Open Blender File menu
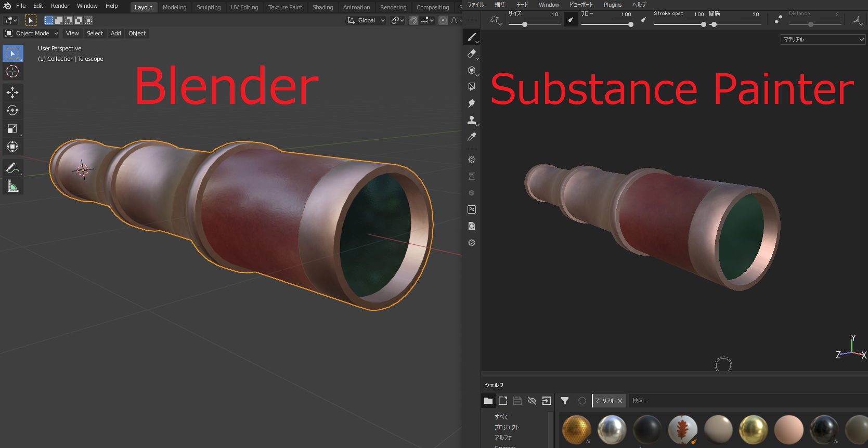 21,6
